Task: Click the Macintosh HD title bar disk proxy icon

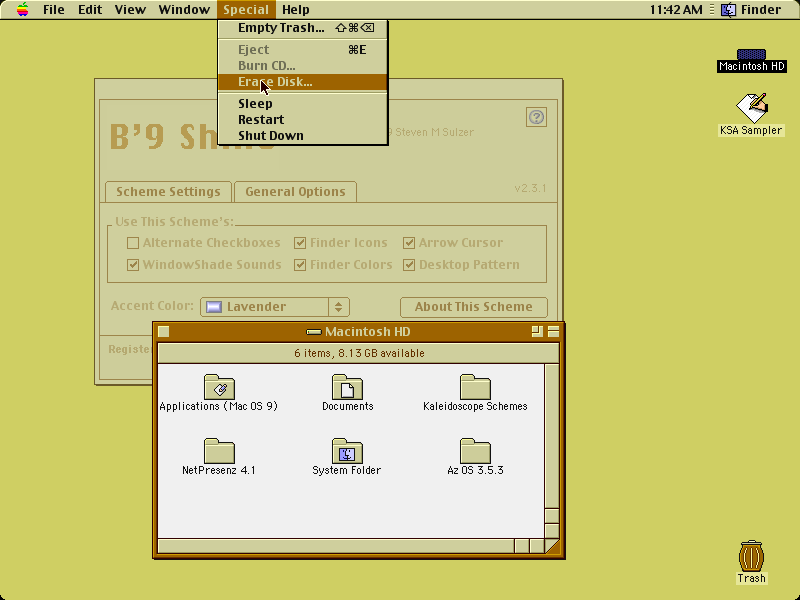Action: 313,332
